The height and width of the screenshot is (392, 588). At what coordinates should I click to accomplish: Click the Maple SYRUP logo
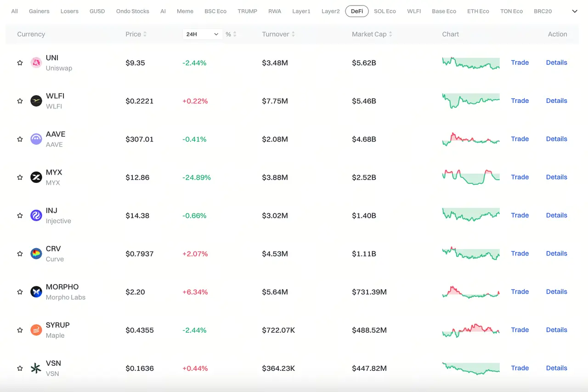pyautogui.click(x=36, y=330)
